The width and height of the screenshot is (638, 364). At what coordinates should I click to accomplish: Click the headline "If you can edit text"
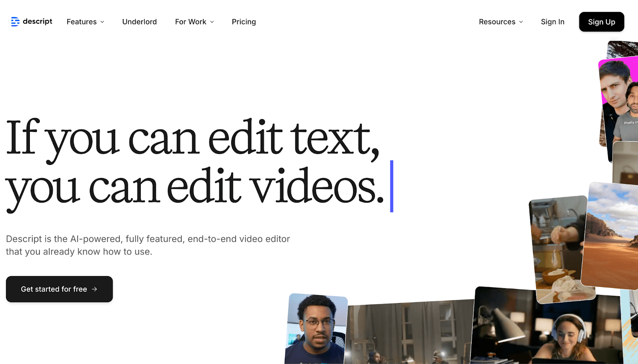[x=192, y=138]
